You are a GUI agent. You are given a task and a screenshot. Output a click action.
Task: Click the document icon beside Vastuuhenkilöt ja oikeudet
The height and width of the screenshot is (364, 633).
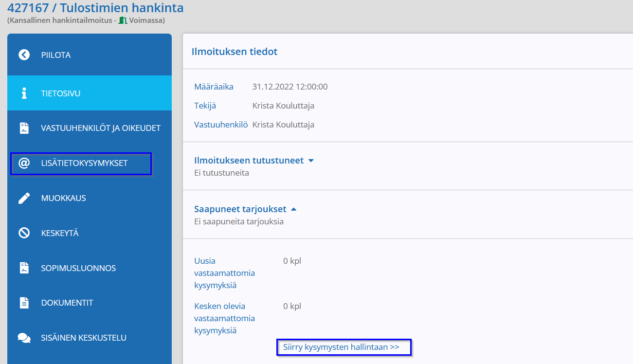(24, 128)
